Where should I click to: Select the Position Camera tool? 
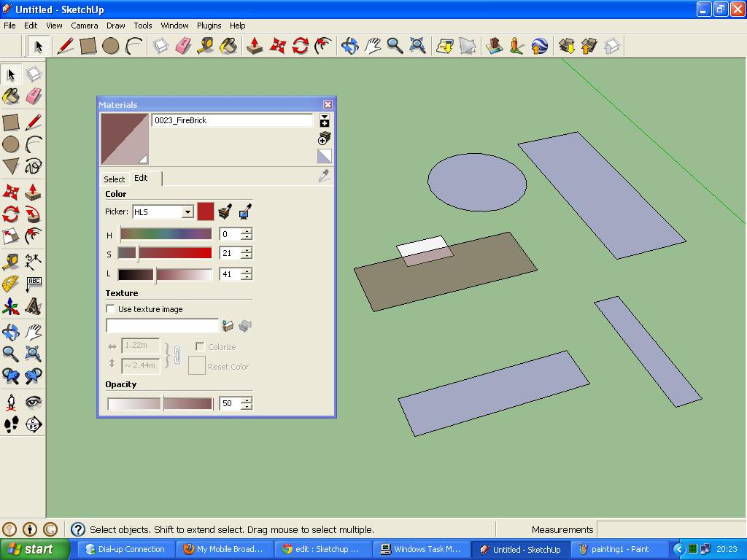pyautogui.click(x=11, y=402)
